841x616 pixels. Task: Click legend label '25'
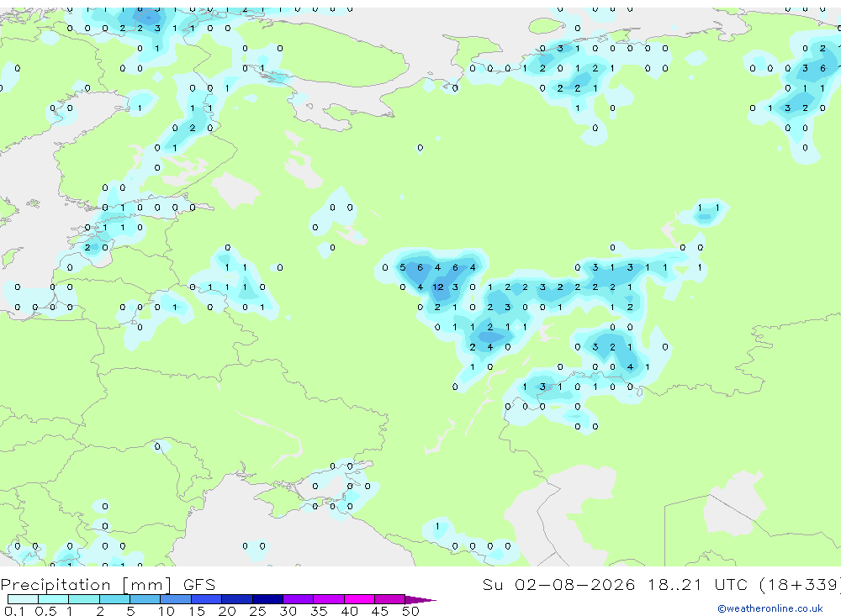pyautogui.click(x=257, y=611)
